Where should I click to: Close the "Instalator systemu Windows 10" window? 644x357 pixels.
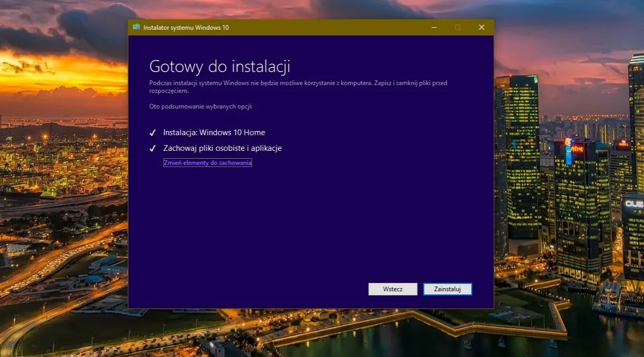[x=481, y=27]
